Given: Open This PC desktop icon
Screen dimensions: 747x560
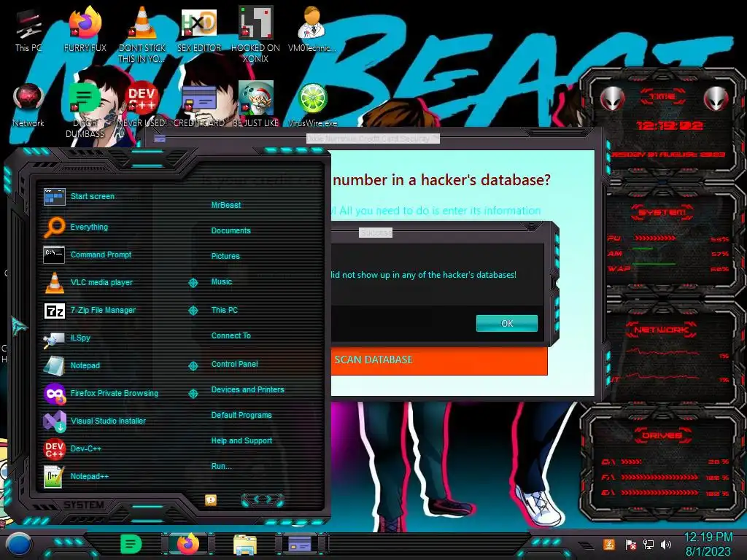Looking at the screenshot, I should pos(28,29).
